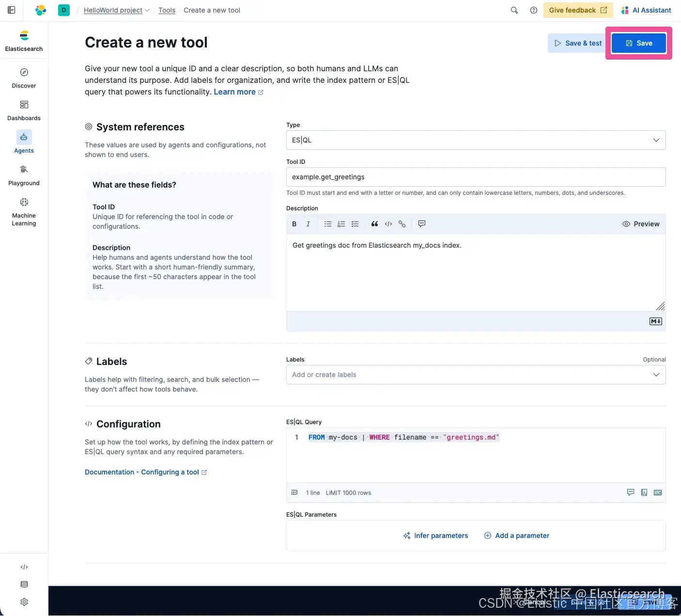Click the help question-mark icon
The width and height of the screenshot is (681, 616).
point(534,10)
